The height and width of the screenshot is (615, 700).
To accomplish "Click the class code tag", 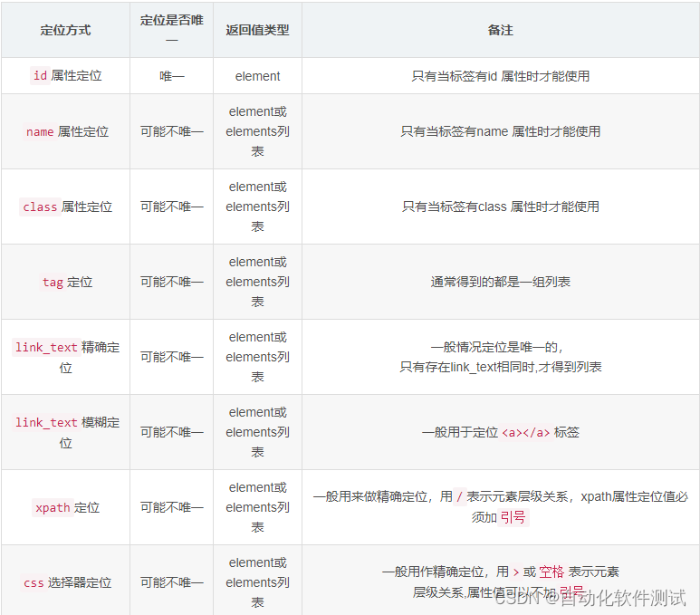I will tap(40, 207).
